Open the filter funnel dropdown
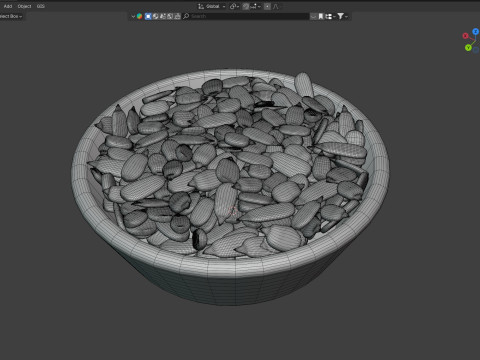 tap(342, 16)
